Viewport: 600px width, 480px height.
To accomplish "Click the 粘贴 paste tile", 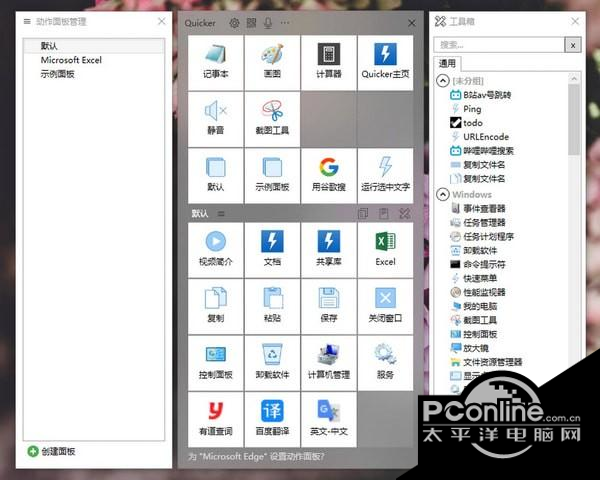I will [x=272, y=307].
